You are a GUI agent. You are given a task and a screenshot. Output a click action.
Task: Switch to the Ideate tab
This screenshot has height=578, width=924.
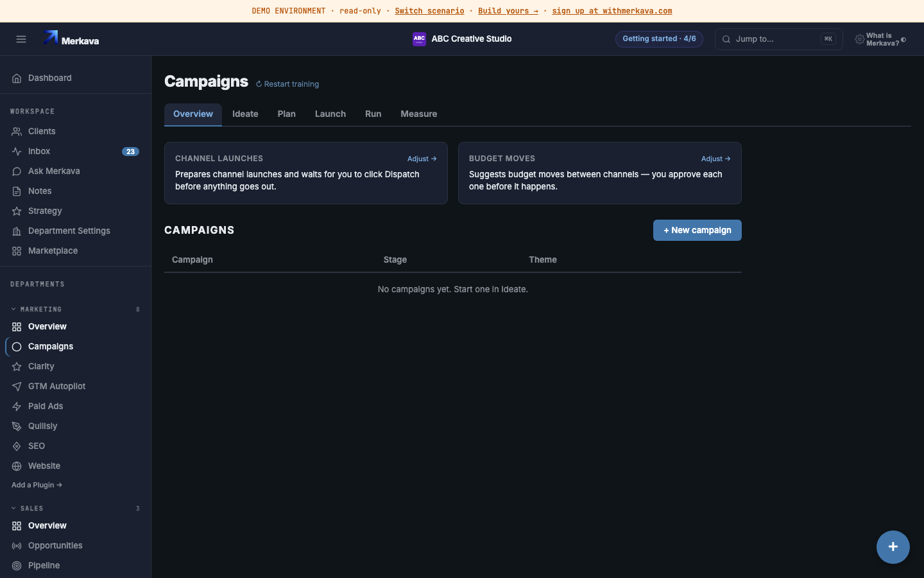(245, 114)
